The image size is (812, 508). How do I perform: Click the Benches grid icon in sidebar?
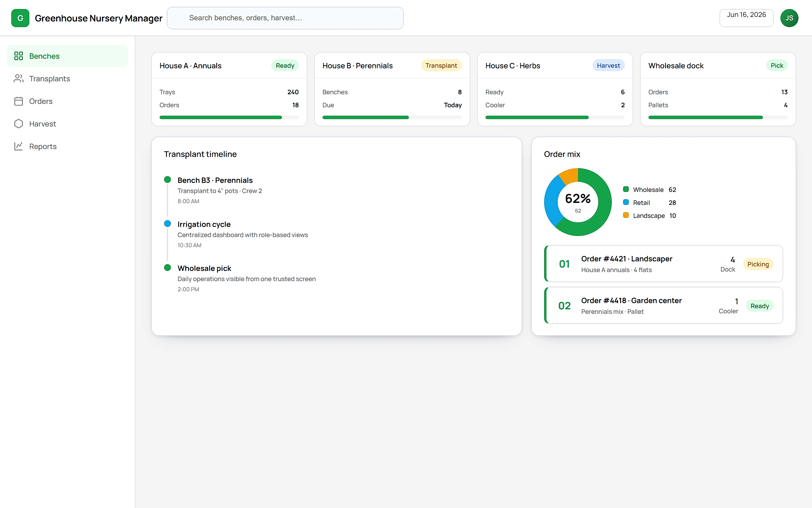[x=18, y=56]
